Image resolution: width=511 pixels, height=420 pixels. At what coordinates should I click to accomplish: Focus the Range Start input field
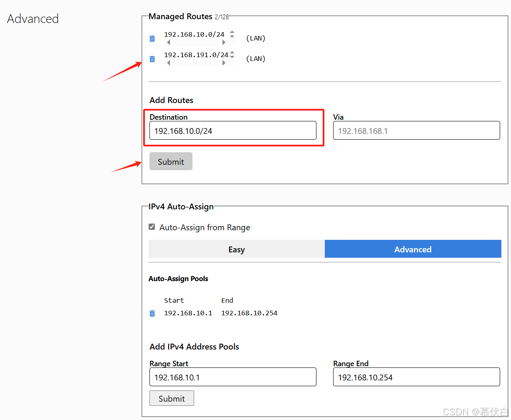tap(233, 377)
